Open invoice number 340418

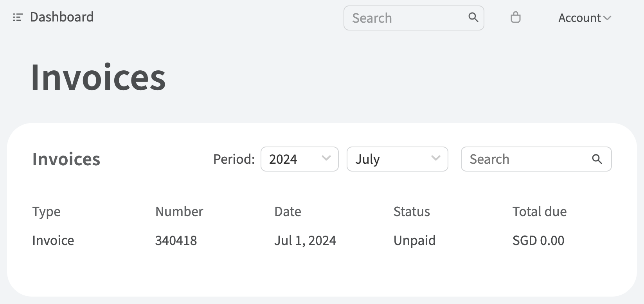(x=176, y=240)
